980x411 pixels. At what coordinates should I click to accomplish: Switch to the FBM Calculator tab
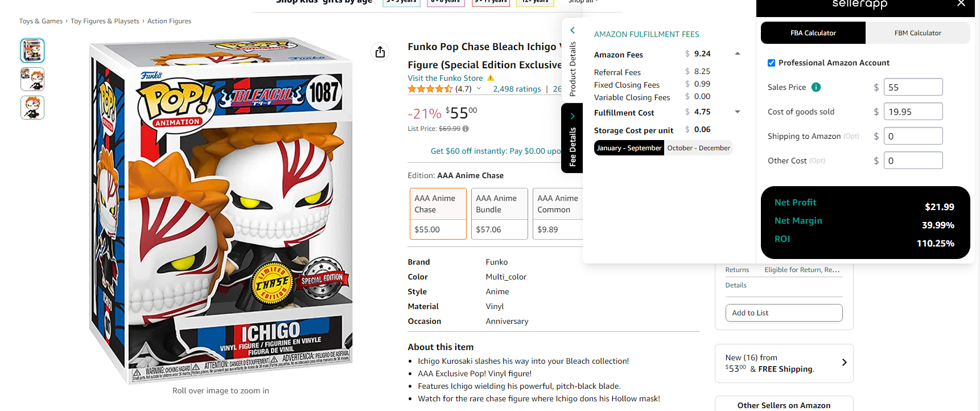[917, 33]
